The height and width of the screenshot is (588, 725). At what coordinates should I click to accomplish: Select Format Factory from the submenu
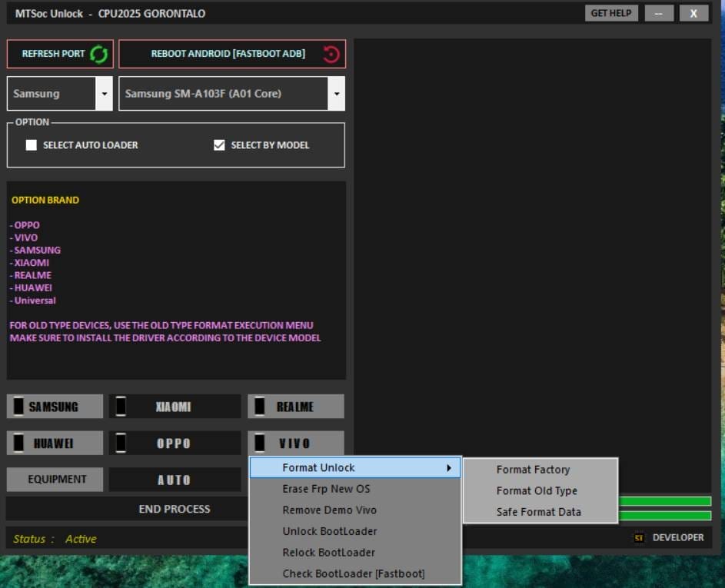pyautogui.click(x=533, y=469)
